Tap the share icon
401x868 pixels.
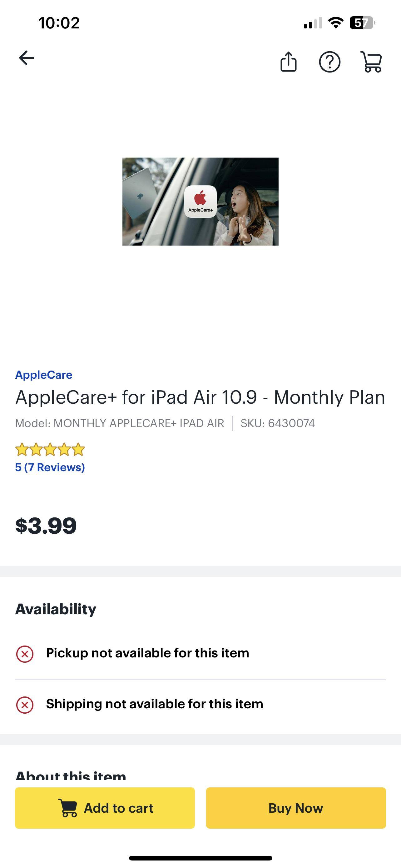[289, 62]
